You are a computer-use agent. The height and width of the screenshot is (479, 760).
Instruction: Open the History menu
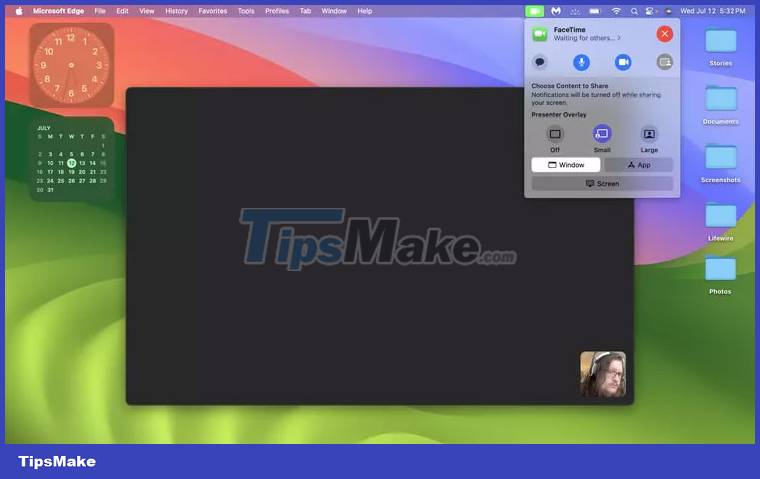[176, 11]
